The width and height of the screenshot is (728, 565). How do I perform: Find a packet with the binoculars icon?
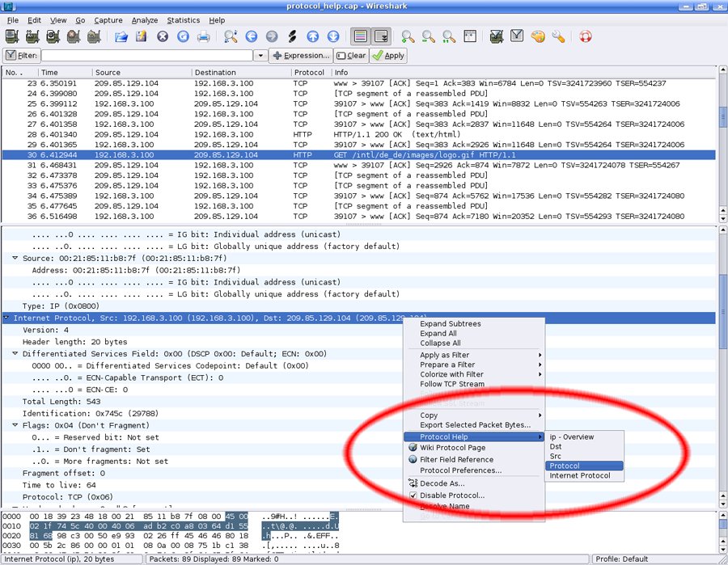click(231, 36)
